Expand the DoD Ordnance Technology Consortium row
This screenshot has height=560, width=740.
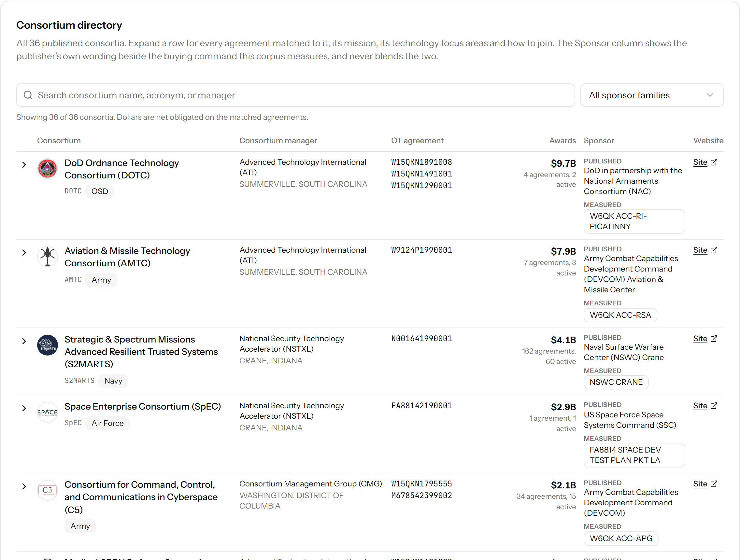[x=24, y=164]
